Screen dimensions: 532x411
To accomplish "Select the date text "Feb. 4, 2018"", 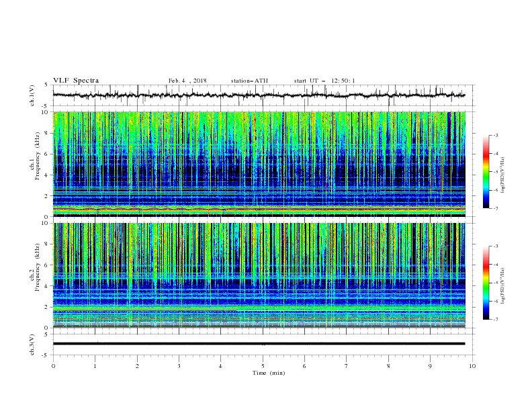I will point(187,81).
